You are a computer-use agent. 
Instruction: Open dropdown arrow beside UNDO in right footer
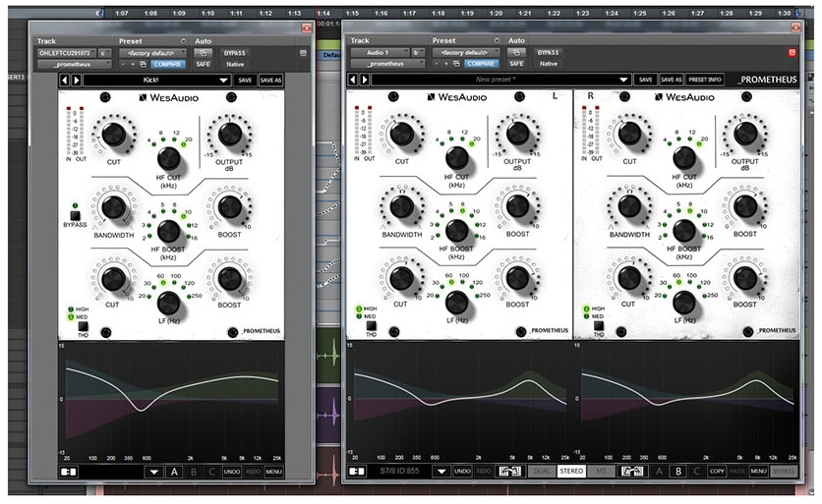(441, 471)
